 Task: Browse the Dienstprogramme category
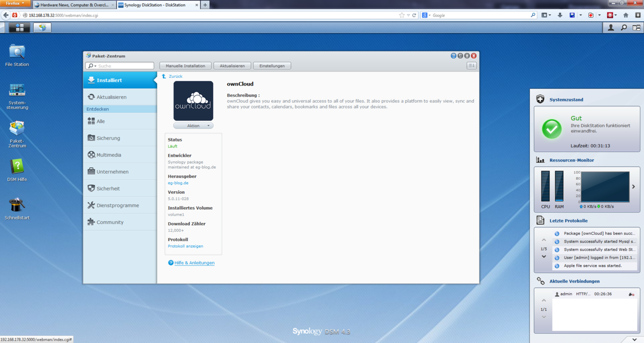120,205
